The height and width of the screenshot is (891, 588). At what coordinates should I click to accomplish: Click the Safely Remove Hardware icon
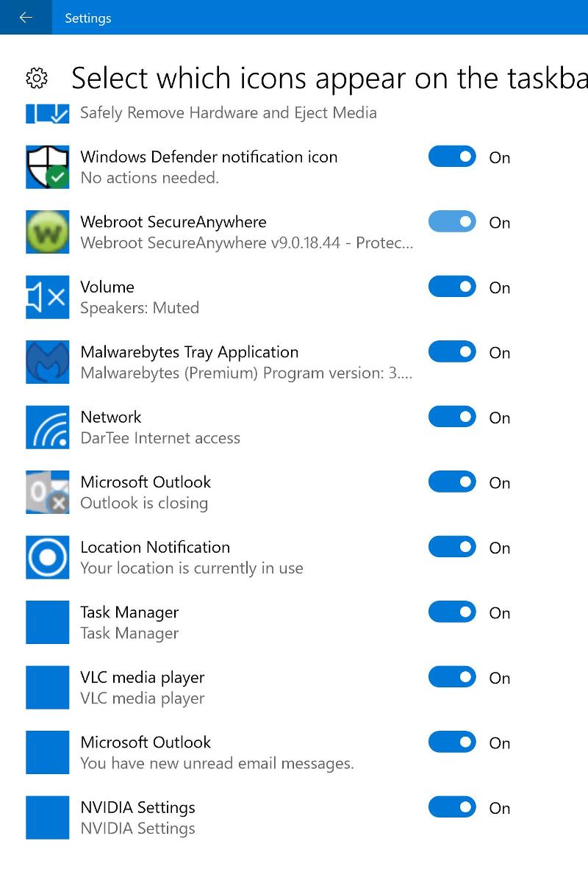click(x=48, y=113)
